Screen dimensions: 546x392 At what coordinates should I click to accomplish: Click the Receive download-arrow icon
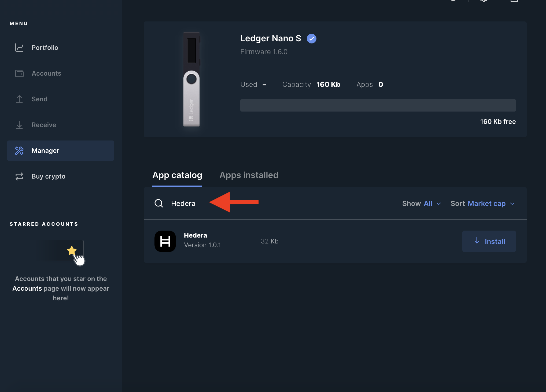pos(19,125)
